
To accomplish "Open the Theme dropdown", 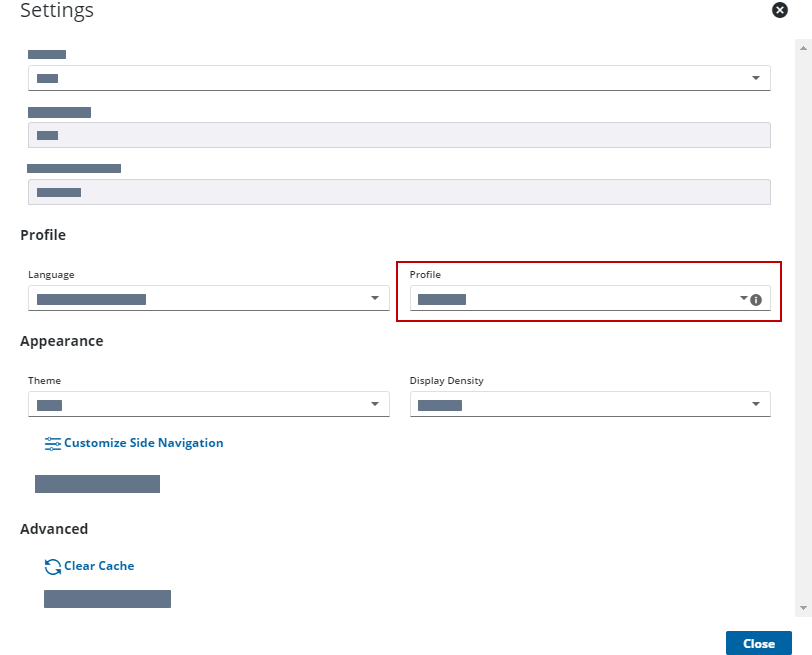I will tap(208, 404).
